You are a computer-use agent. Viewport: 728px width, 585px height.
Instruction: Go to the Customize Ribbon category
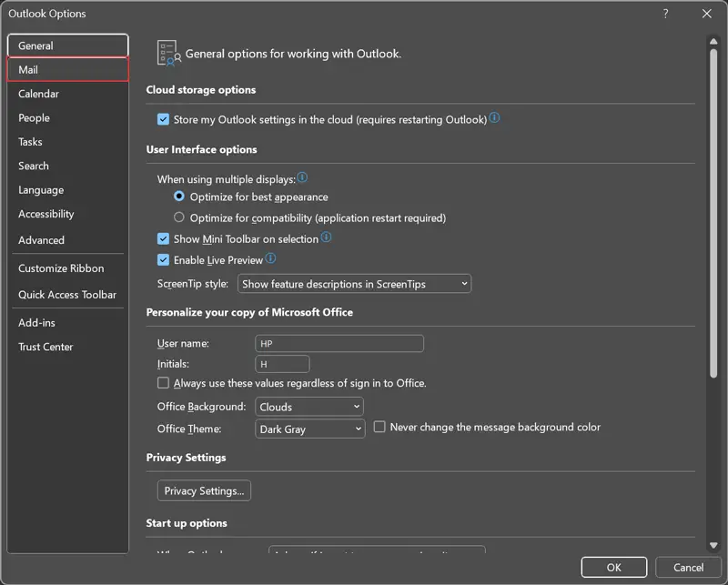point(61,268)
